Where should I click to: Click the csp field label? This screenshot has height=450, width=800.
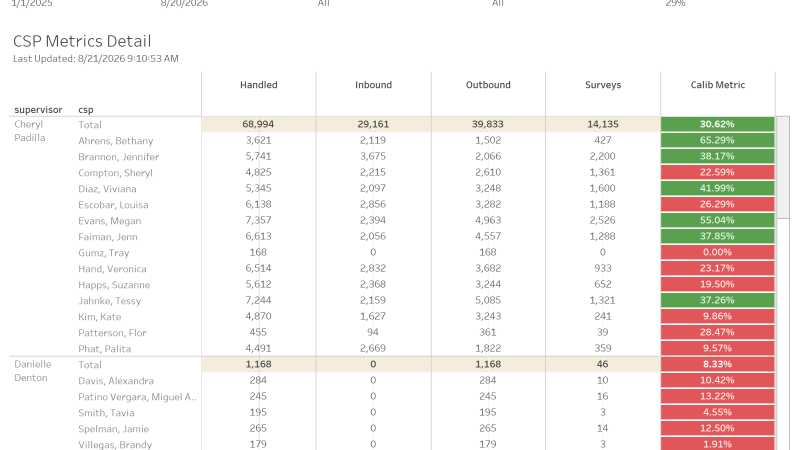point(86,110)
